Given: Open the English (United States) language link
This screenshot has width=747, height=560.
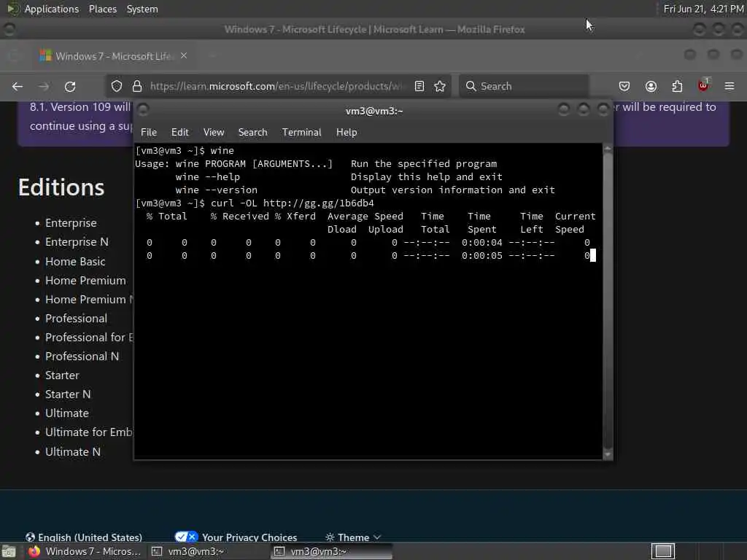Looking at the screenshot, I should pos(84,537).
